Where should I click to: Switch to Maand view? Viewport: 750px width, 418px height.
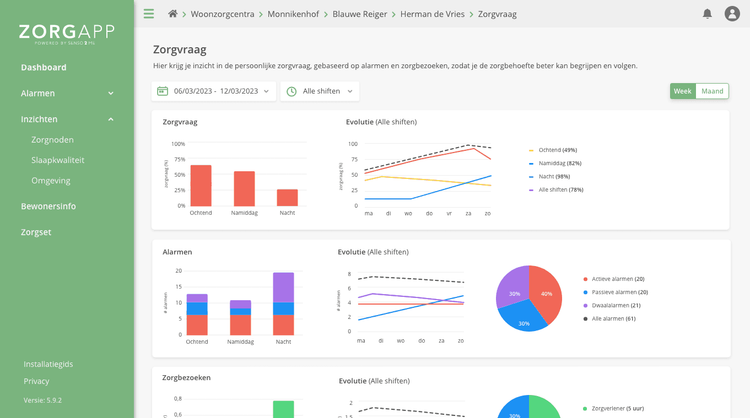tap(712, 91)
